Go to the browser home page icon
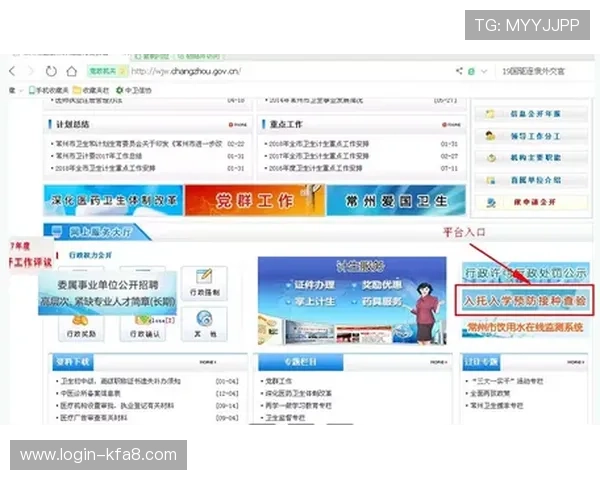The image size is (600, 480). [x=72, y=71]
